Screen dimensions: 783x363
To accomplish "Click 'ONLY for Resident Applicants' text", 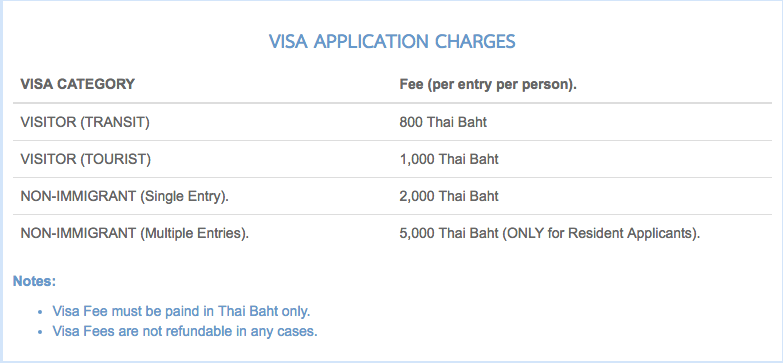I will tap(599, 233).
